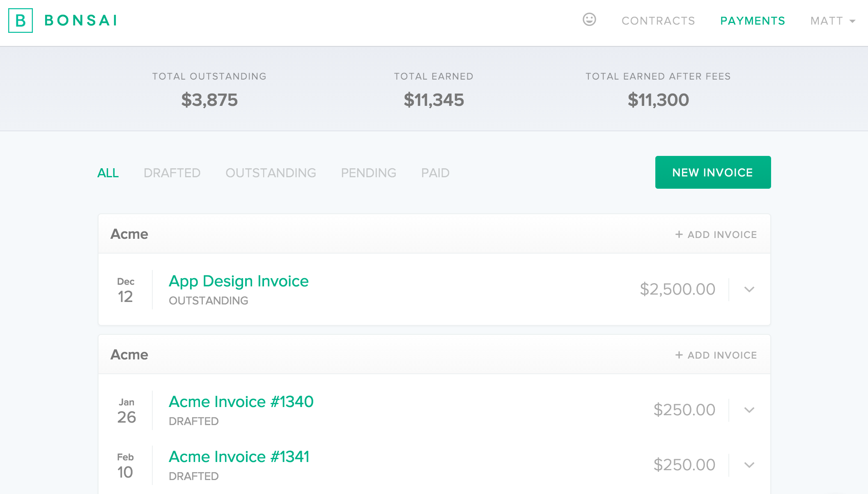The width and height of the screenshot is (868, 494).
Task: Open the Payments nav item
Action: 753,21
